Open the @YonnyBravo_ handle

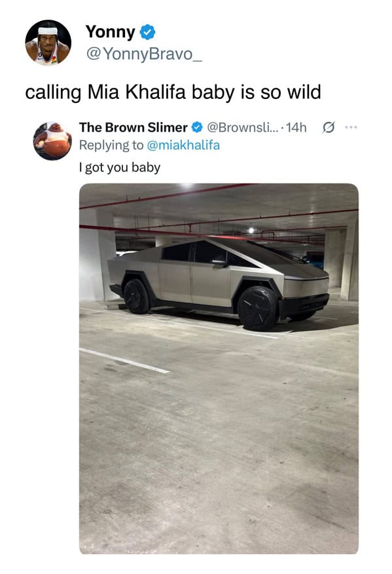(x=144, y=54)
